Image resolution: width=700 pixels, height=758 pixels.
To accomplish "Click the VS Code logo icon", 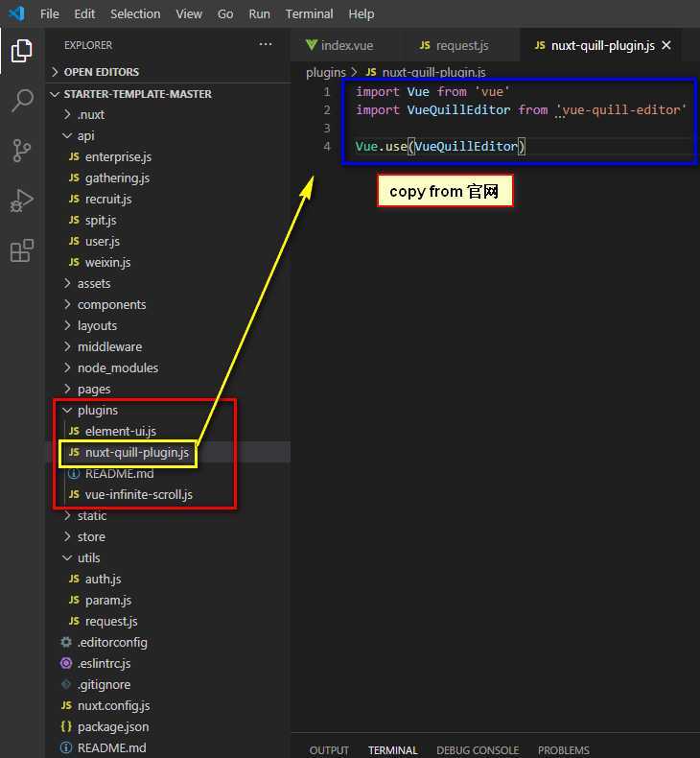I will click(16, 13).
